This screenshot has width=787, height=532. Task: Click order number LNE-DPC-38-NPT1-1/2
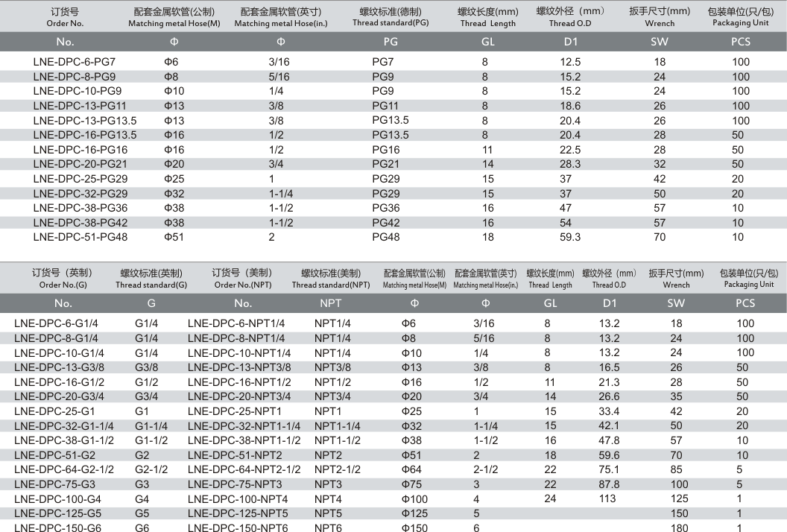[x=244, y=440]
